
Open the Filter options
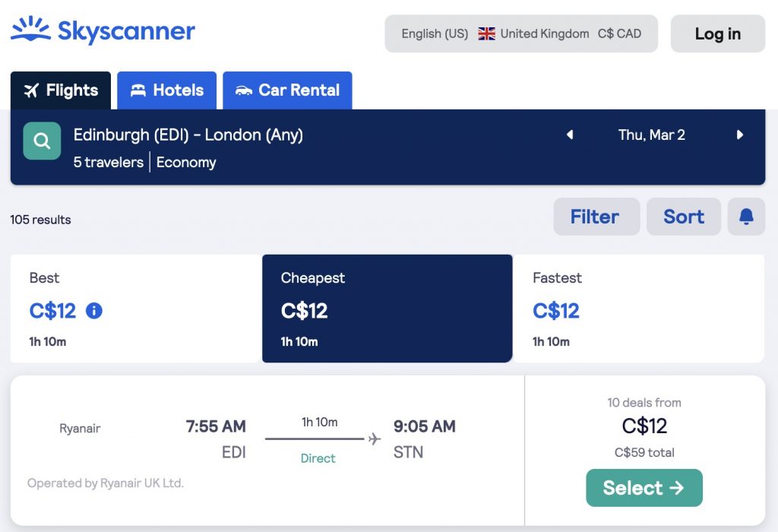click(x=596, y=217)
